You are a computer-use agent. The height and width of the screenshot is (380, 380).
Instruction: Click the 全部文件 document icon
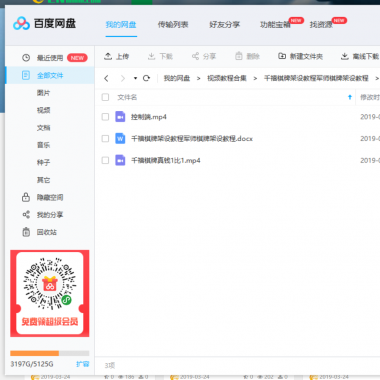click(26, 75)
